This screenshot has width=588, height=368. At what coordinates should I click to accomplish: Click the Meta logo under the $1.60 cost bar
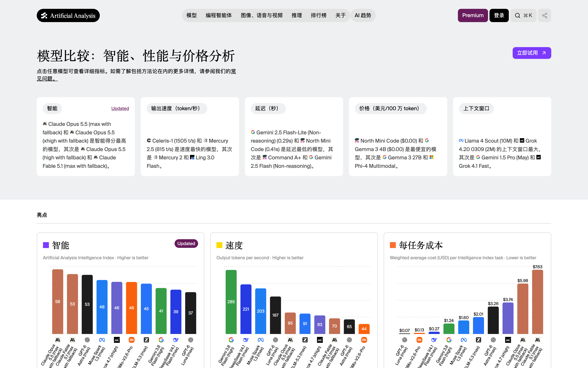coord(464,340)
